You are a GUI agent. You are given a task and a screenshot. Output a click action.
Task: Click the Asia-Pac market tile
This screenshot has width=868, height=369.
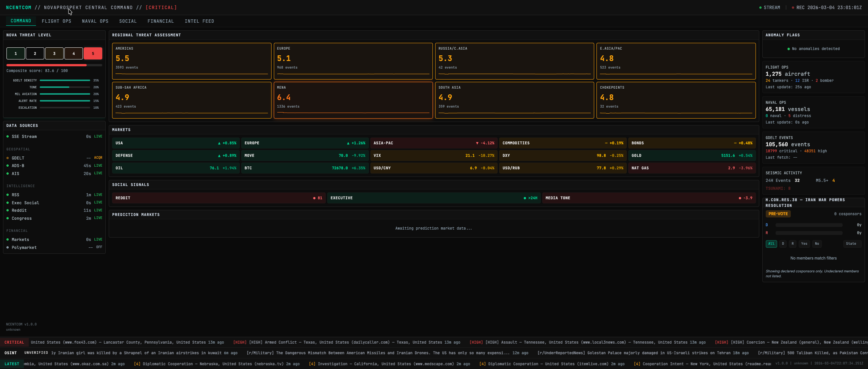[x=434, y=143]
